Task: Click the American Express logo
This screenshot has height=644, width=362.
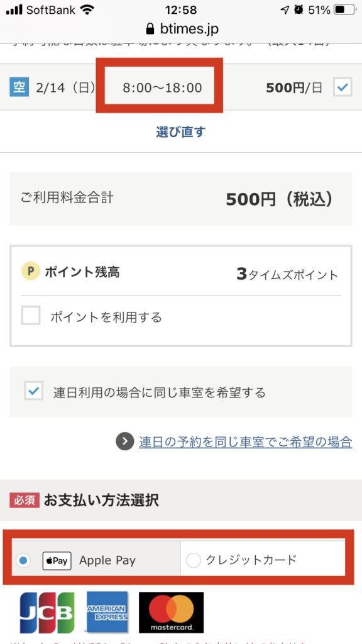Action: (x=107, y=612)
